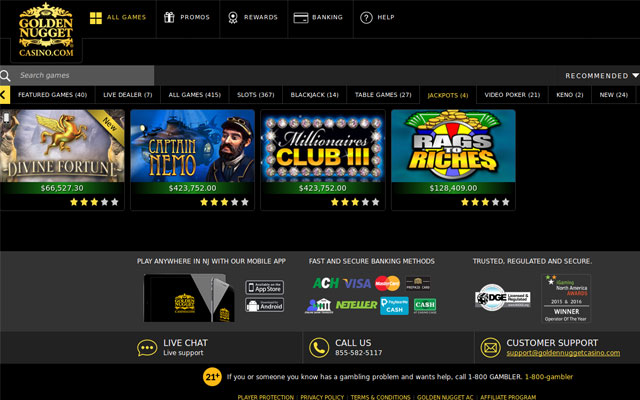The height and width of the screenshot is (400, 640).
Task: Open the Help menu label
Action: (x=386, y=17)
